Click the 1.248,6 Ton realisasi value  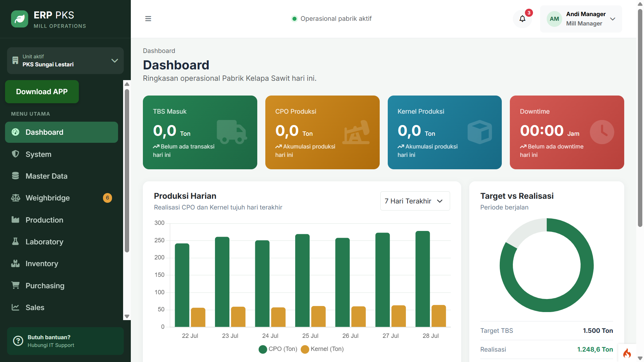click(595, 350)
